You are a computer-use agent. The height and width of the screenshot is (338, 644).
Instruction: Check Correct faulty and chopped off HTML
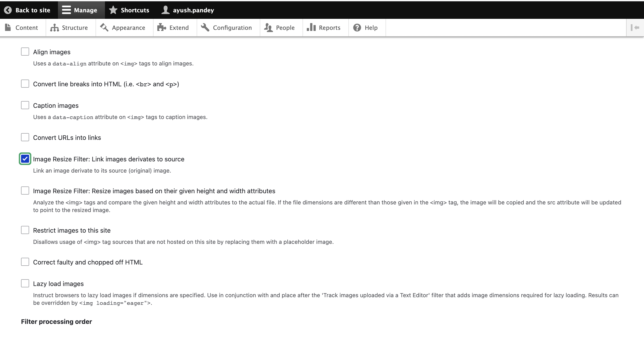25,262
